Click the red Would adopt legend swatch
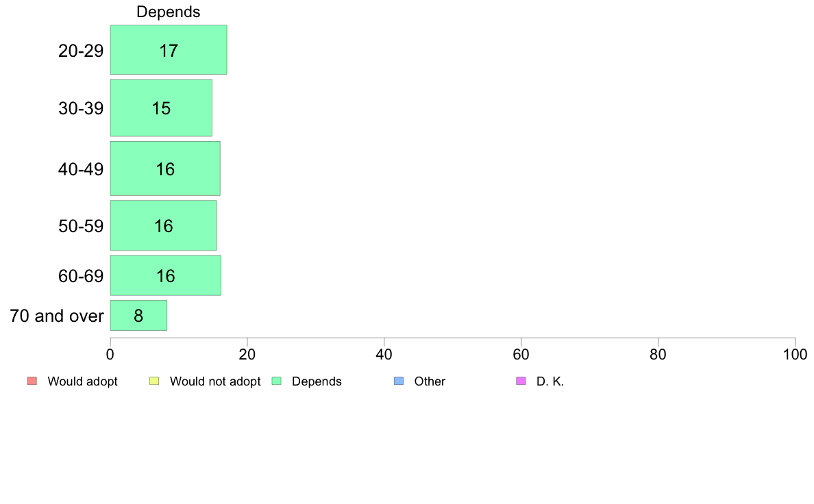814x504 pixels. 32,381
